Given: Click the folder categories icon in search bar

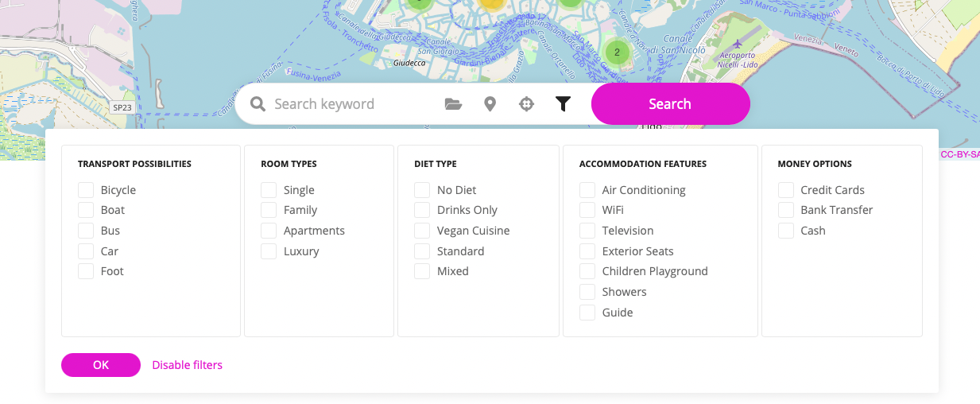Looking at the screenshot, I should (453, 104).
